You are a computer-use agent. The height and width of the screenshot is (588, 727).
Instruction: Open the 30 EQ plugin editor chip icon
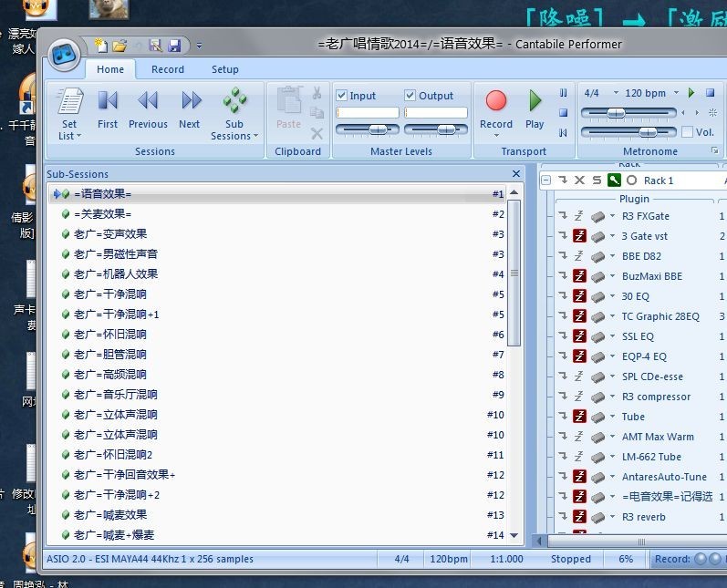(x=597, y=296)
